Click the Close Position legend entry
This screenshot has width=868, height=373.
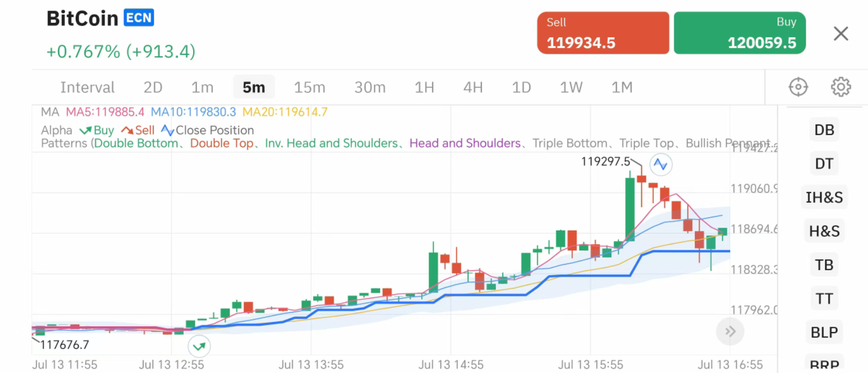click(208, 130)
